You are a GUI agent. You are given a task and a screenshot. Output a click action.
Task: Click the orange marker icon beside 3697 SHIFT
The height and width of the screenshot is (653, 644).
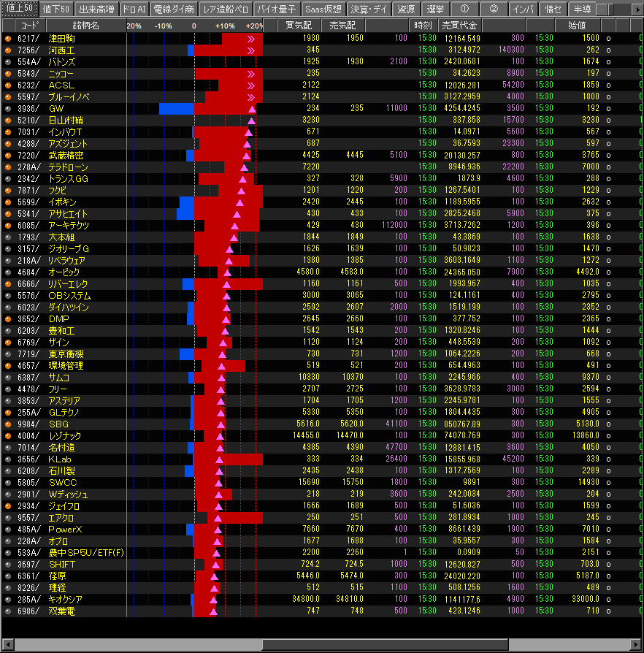pyautogui.click(x=8, y=564)
